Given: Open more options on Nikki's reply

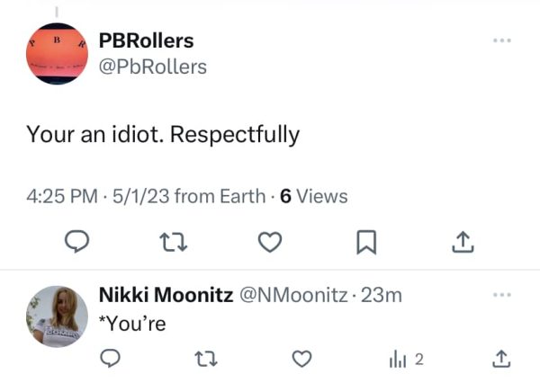Looking at the screenshot, I should tap(502, 295).
